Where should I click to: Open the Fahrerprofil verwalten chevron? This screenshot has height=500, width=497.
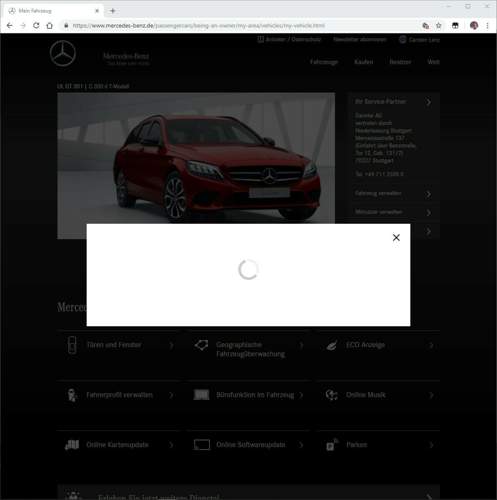pyautogui.click(x=171, y=395)
